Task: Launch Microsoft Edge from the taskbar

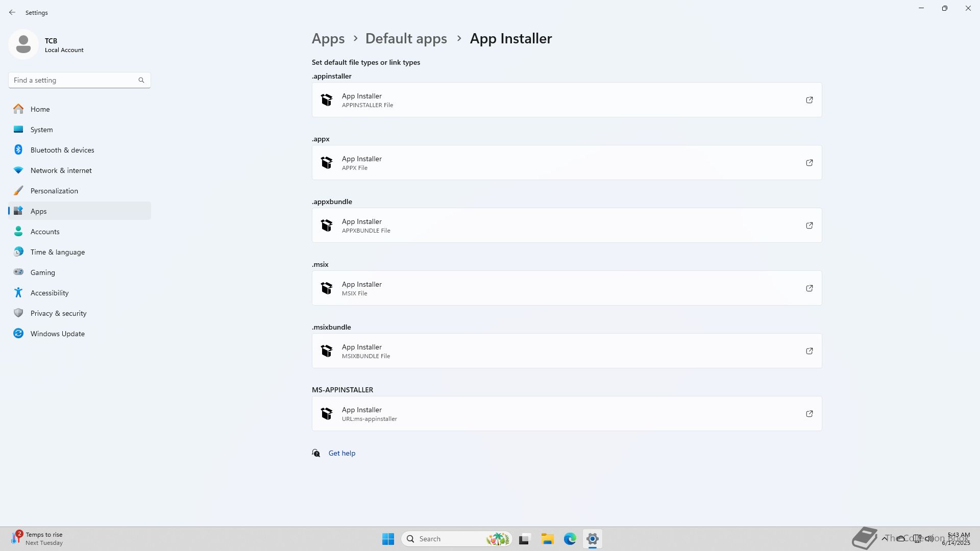Action: (x=570, y=539)
